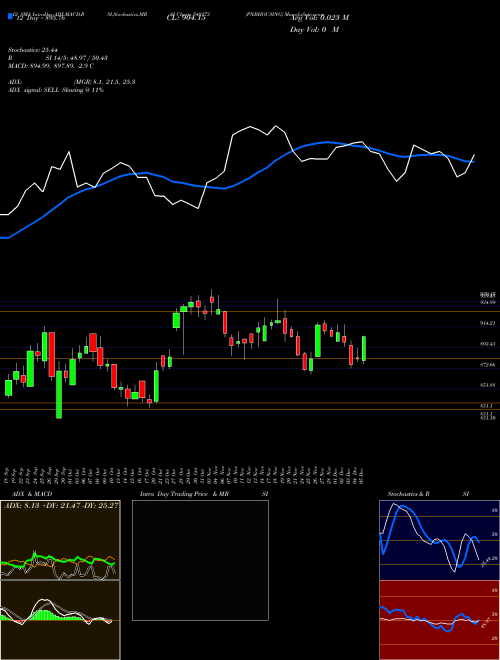The width and height of the screenshot is (500, 660).
Task: Click the blue 12-day SMA line
Action: (236, 184)
